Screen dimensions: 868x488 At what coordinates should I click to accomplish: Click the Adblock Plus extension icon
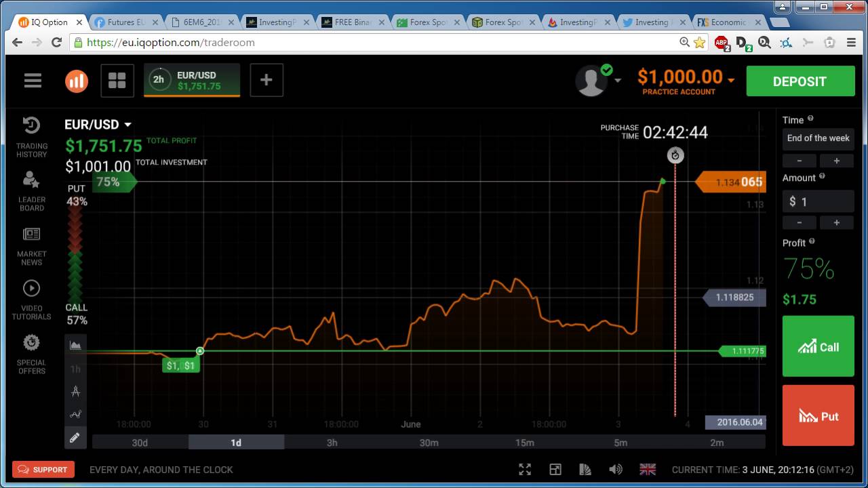(x=722, y=43)
